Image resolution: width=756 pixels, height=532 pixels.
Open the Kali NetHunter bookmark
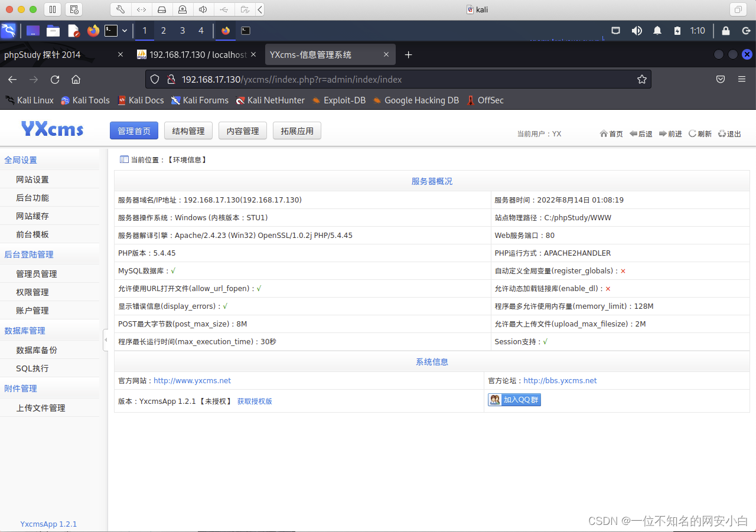270,100
